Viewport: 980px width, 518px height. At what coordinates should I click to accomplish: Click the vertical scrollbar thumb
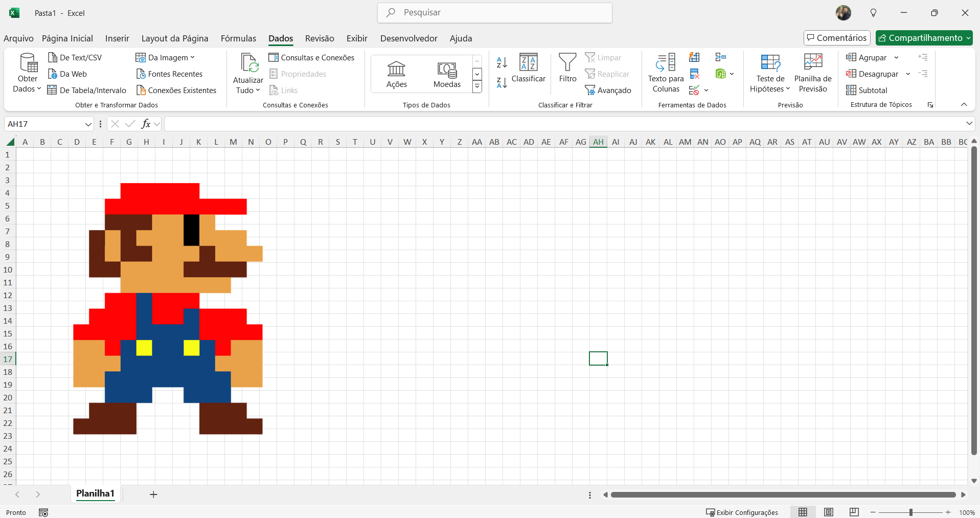[974, 300]
